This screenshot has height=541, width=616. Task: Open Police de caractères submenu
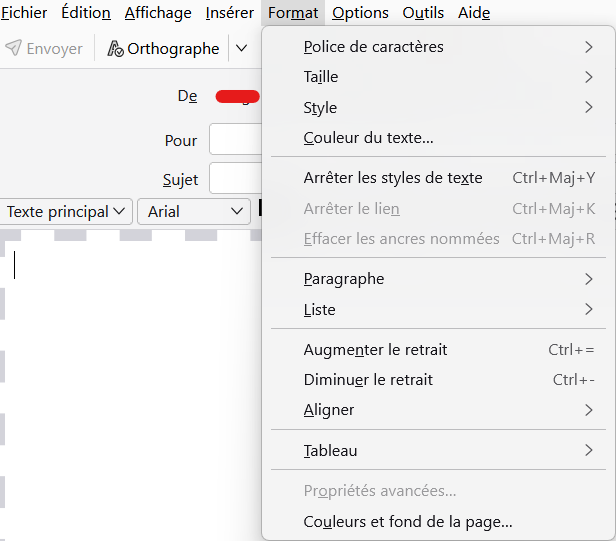coord(438,47)
